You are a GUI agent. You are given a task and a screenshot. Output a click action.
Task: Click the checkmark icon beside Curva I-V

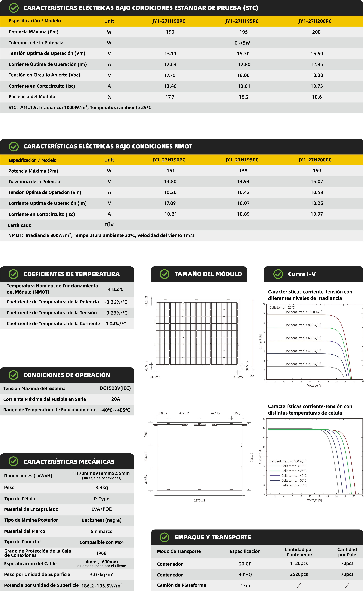pyautogui.click(x=278, y=274)
